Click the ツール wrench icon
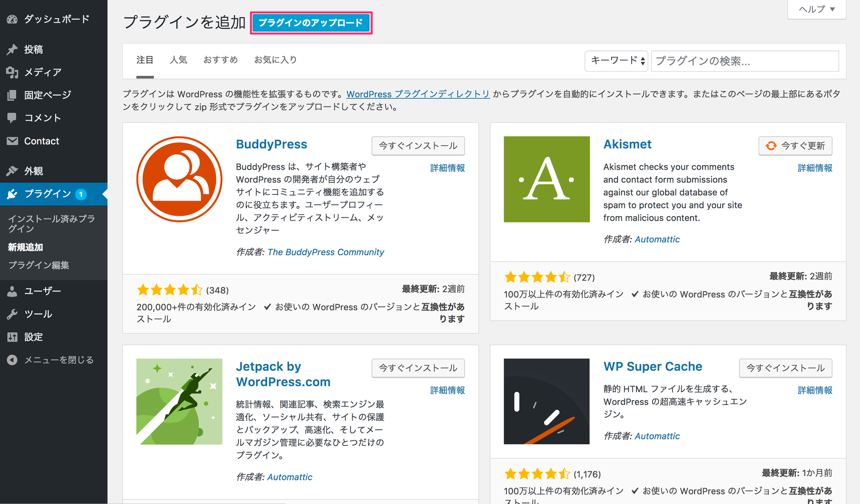This screenshot has height=504, width=860. click(12, 314)
